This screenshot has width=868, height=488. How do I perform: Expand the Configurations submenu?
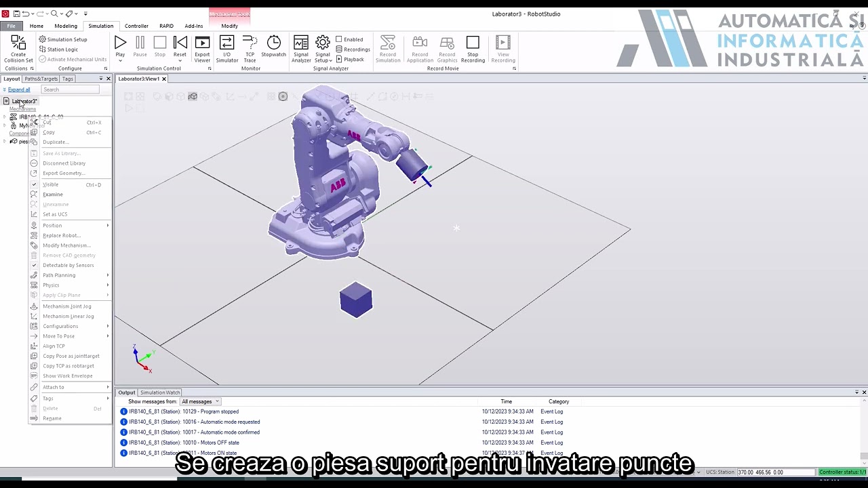[60, 326]
